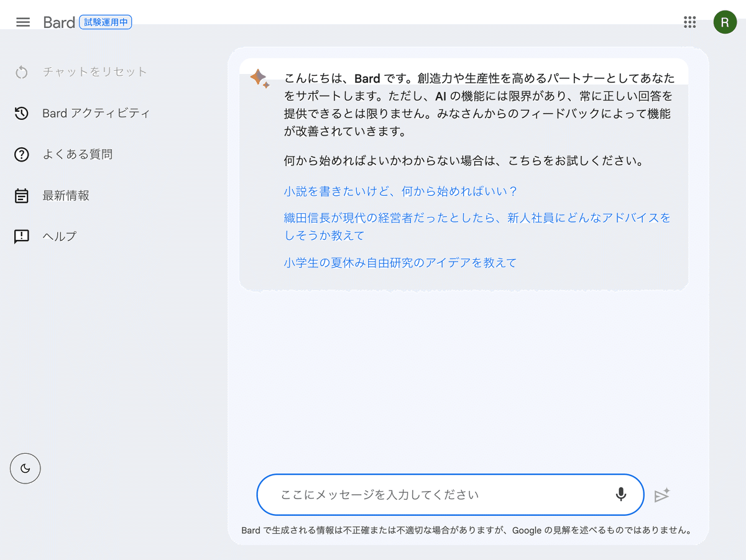Click the Bard sparkle avatar icon
This screenshot has height=560, width=746.
[x=260, y=79]
